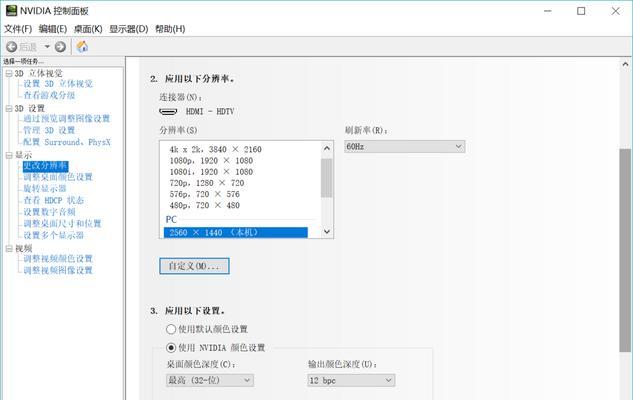Select resolution 480p, 720 × 480

coord(205,205)
